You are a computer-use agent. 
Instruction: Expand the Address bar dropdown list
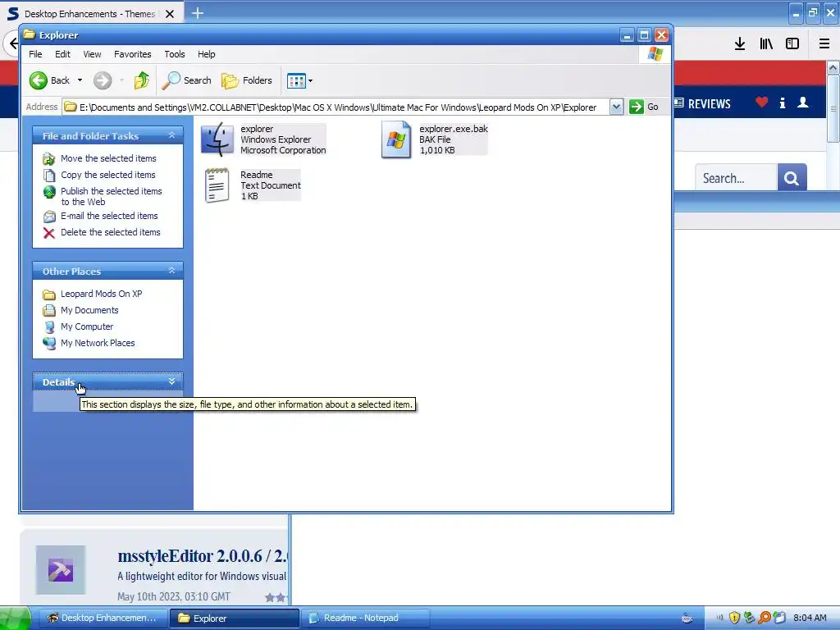(616, 107)
